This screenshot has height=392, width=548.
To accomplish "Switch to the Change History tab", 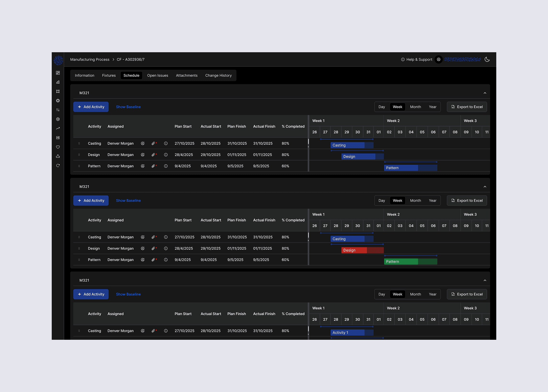I will pyautogui.click(x=218, y=75).
